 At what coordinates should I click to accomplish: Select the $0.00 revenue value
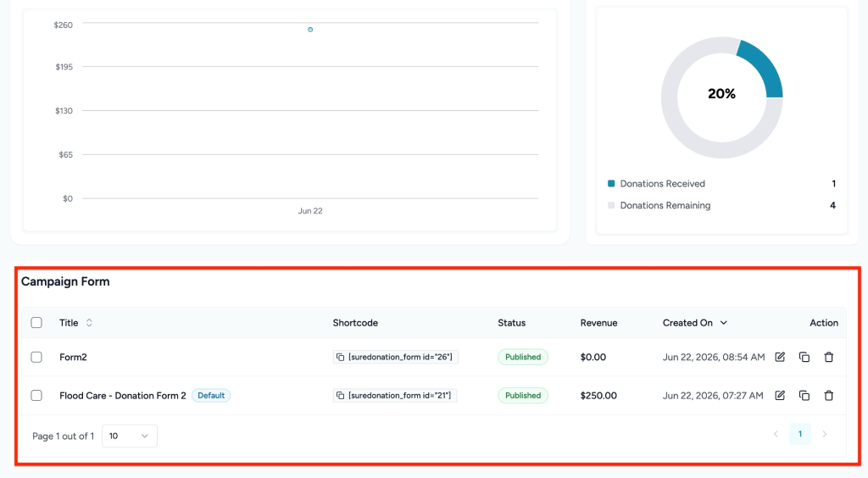[593, 357]
